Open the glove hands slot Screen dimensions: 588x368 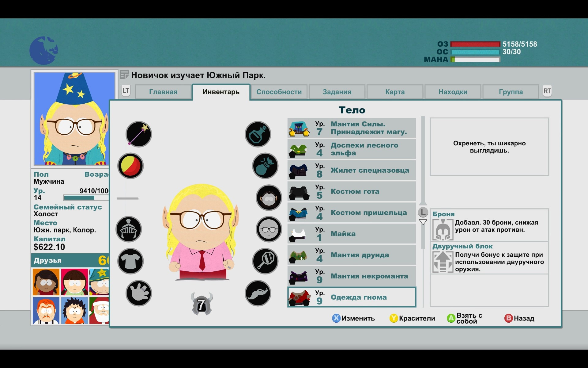click(x=139, y=293)
